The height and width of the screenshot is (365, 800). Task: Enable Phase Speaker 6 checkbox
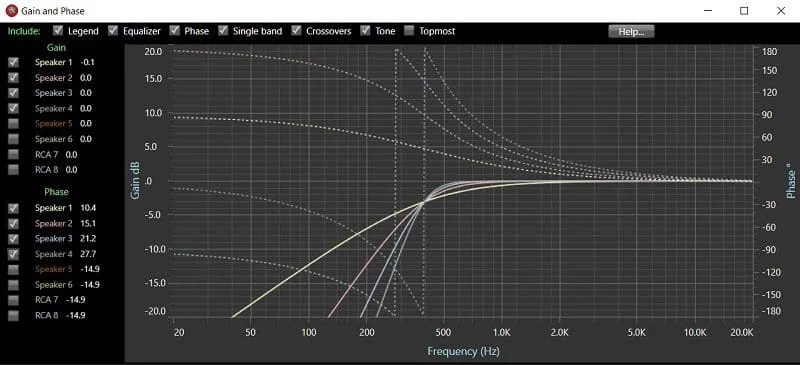click(13, 284)
